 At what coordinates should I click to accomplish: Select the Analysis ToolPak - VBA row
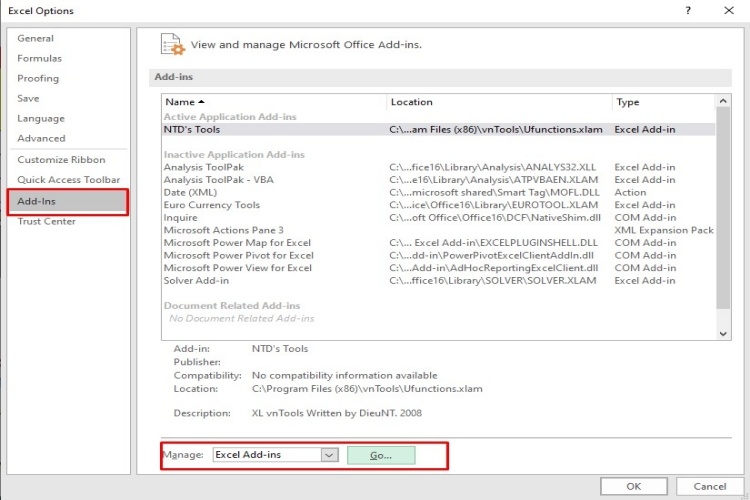[x=439, y=180]
